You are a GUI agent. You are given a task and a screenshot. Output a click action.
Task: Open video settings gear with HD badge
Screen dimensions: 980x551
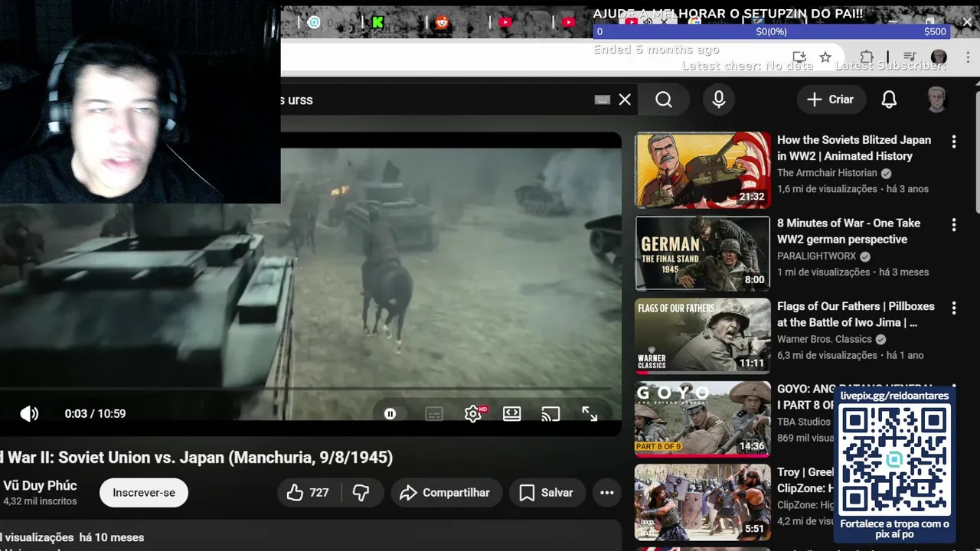click(473, 414)
